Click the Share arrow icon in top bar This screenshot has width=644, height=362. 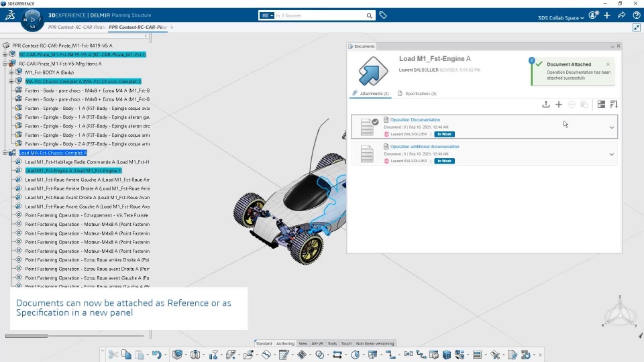point(621,15)
